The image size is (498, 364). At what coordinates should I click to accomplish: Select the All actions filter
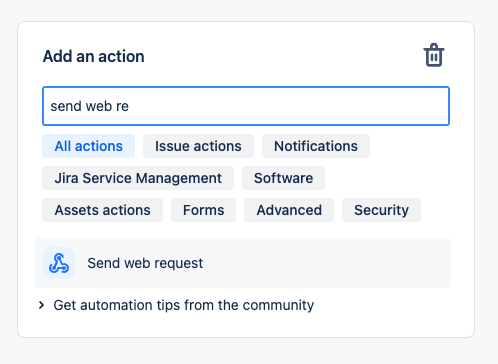(88, 146)
